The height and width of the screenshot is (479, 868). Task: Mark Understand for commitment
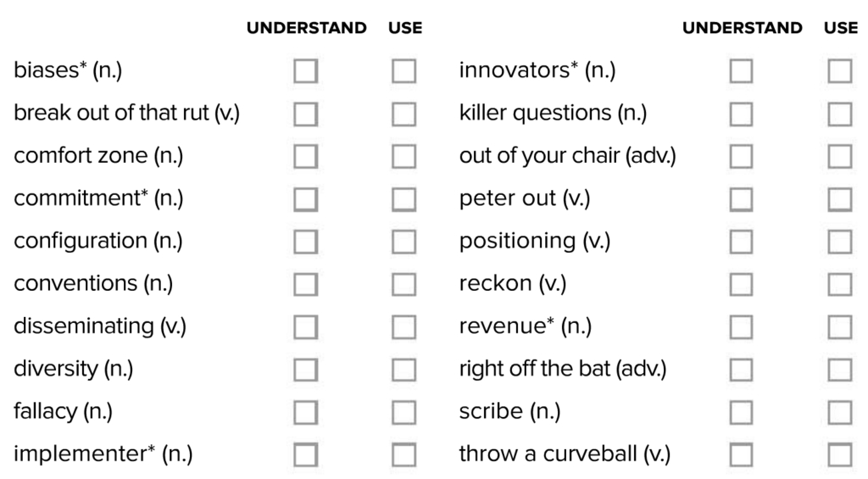[305, 198]
